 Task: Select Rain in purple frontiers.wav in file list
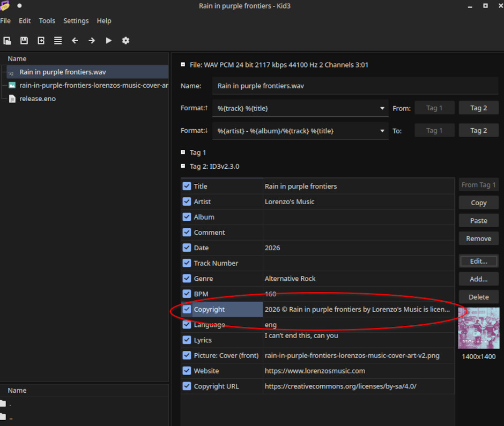pyautogui.click(x=87, y=72)
